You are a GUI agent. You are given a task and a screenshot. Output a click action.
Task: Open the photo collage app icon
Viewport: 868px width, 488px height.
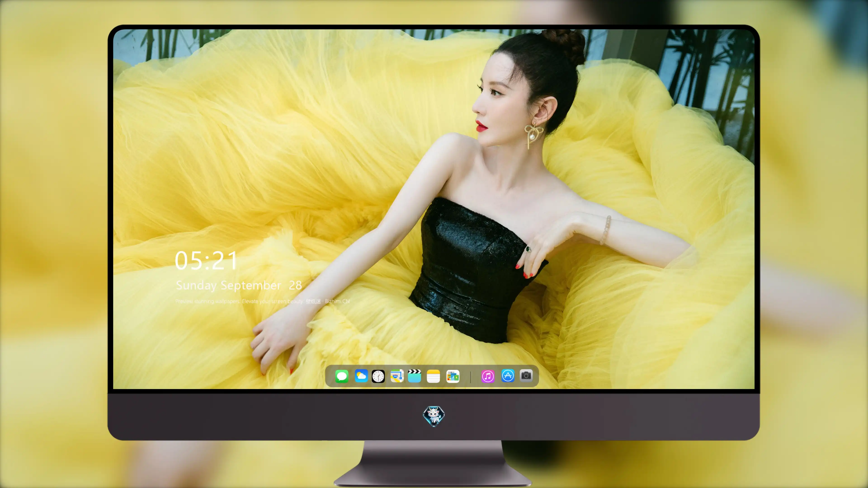click(453, 376)
